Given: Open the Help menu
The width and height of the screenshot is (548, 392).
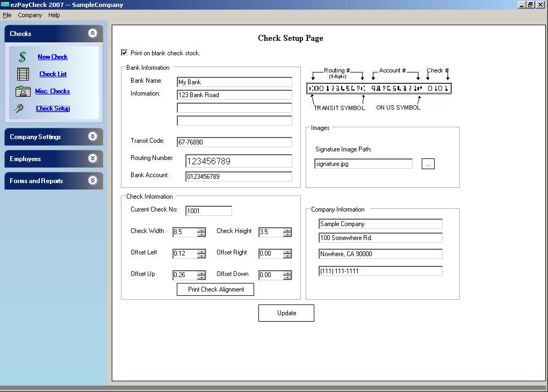Looking at the screenshot, I should click(54, 15).
